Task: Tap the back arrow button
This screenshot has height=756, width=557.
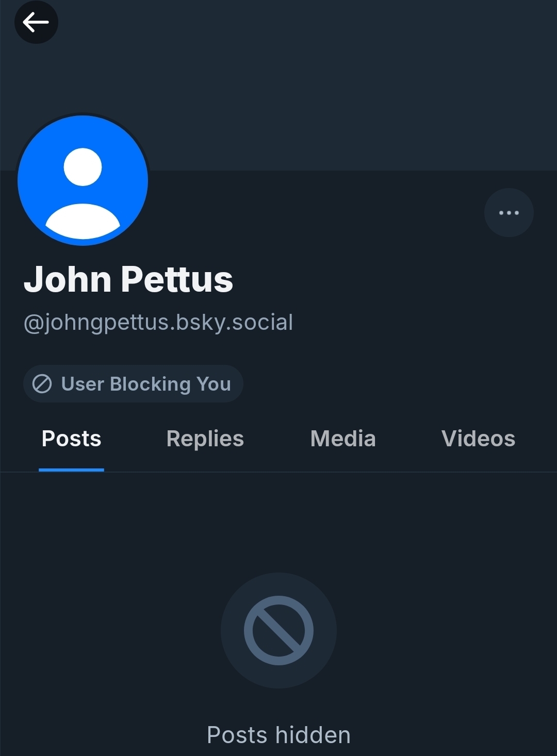Action: [x=36, y=22]
